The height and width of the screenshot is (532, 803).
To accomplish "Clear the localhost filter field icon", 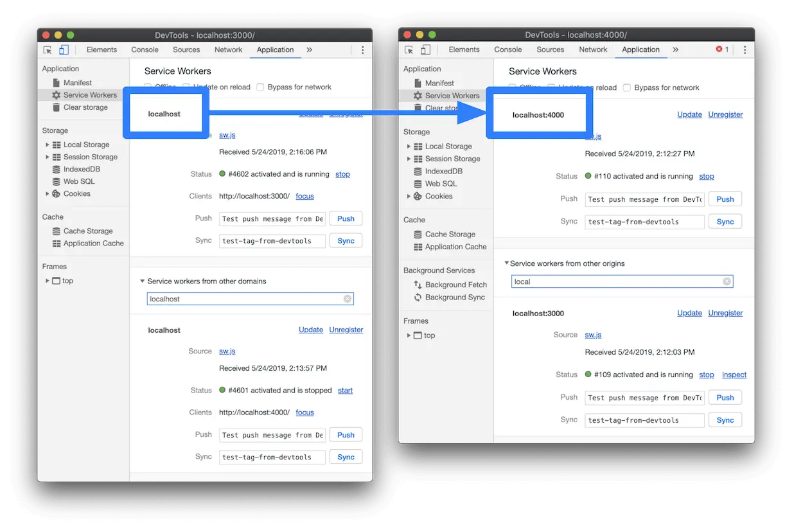I will tap(348, 299).
